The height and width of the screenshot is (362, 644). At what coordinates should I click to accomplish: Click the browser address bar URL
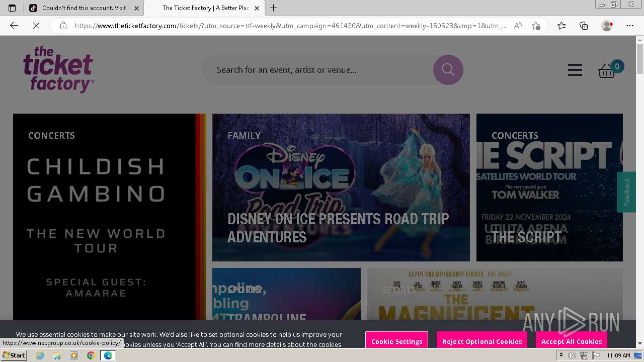point(290,26)
